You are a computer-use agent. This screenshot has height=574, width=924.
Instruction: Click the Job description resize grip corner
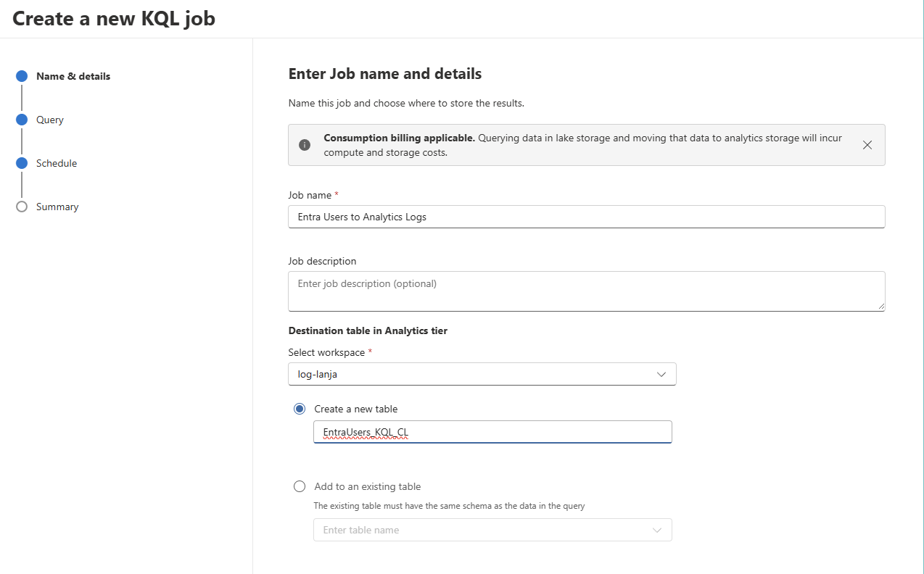click(881, 307)
